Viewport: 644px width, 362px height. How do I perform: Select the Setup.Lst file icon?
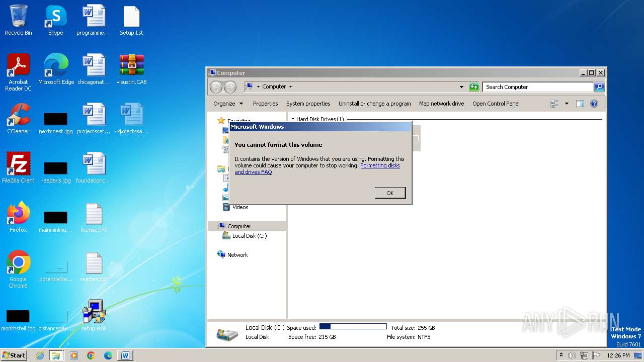tap(131, 20)
